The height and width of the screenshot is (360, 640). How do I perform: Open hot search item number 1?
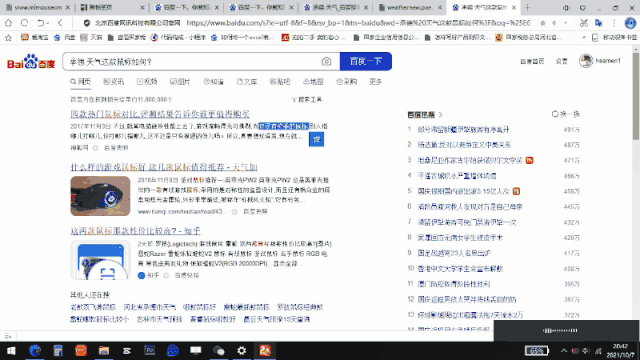(463, 129)
